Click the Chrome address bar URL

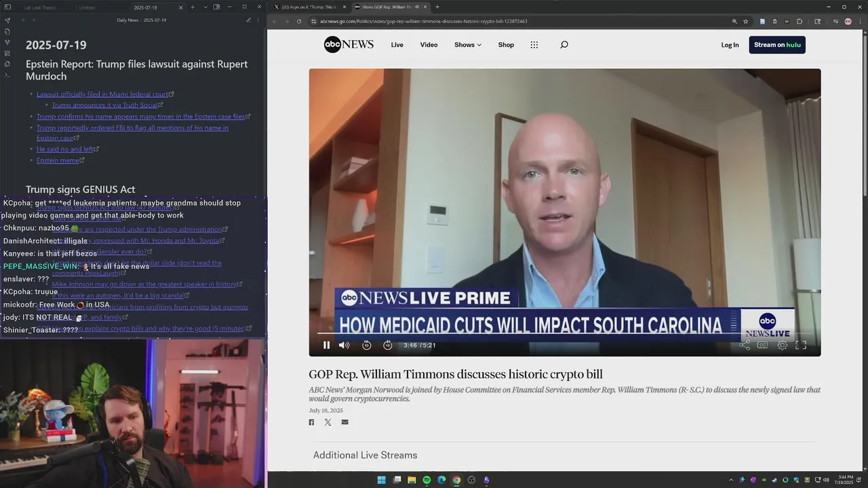coord(423,21)
